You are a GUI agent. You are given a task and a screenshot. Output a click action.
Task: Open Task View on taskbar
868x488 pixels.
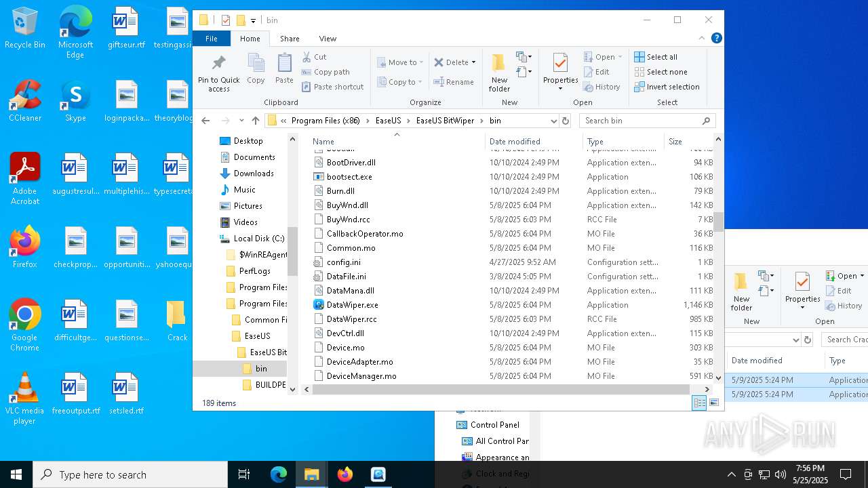tap(244, 474)
